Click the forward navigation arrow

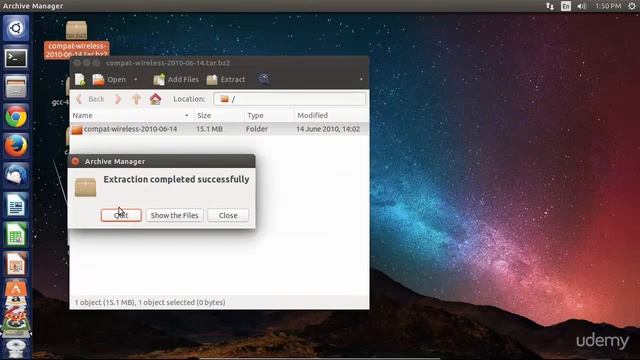click(118, 99)
